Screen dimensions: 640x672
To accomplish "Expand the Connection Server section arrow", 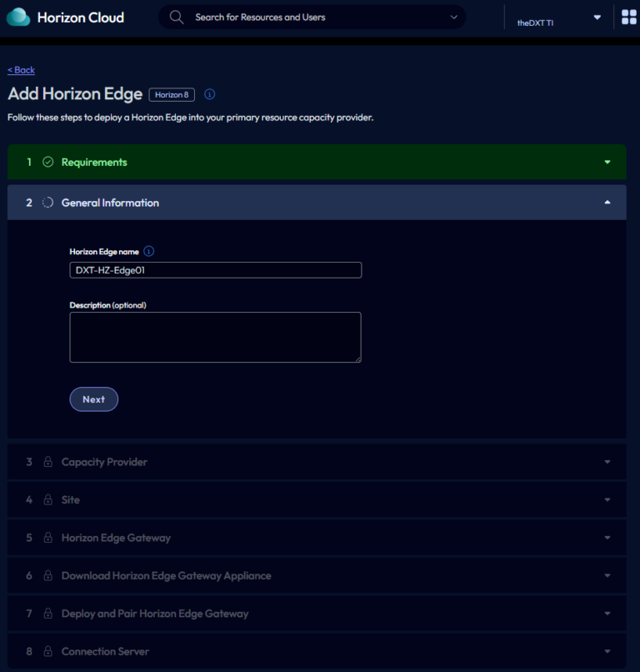I will (x=607, y=651).
